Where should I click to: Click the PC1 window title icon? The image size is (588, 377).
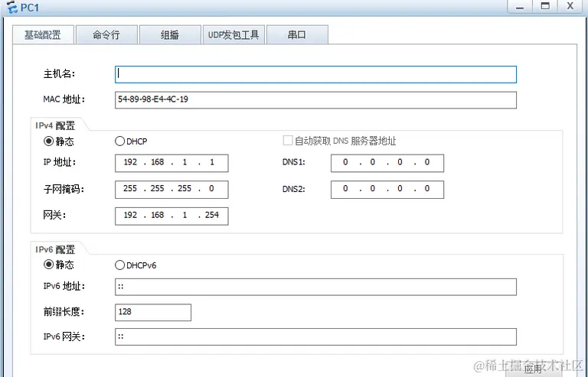(x=12, y=8)
